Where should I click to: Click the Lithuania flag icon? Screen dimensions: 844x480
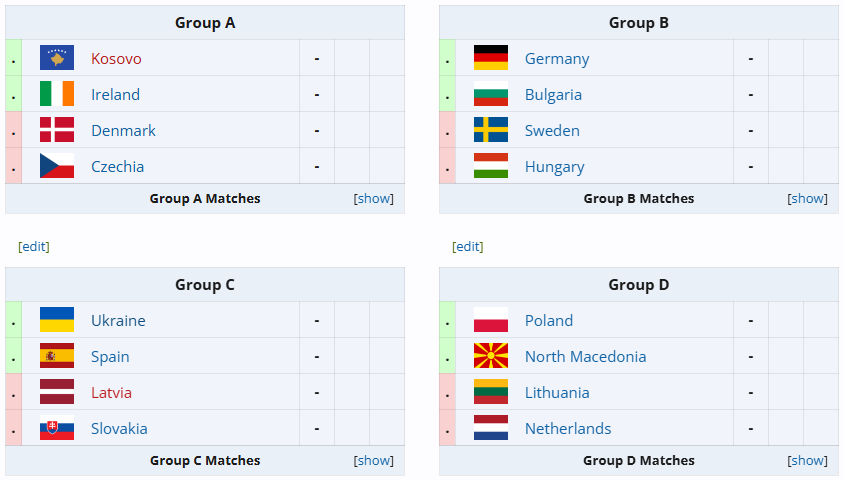[x=490, y=392]
